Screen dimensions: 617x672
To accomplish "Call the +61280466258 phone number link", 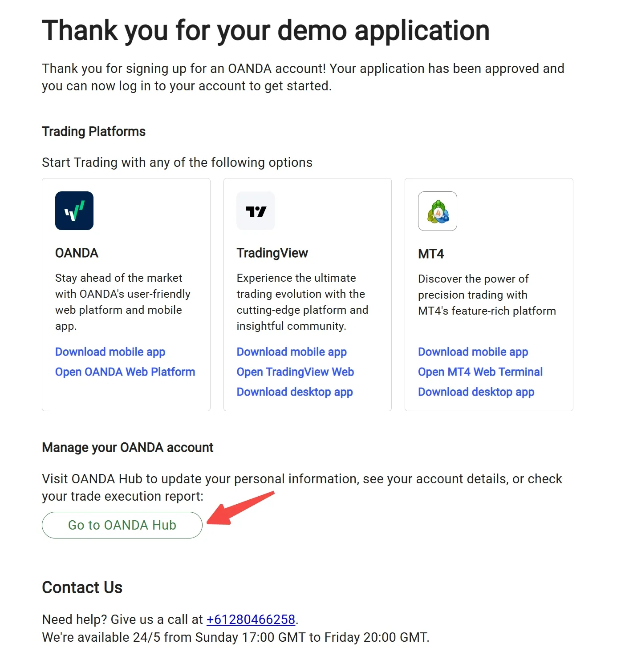I will (x=251, y=619).
